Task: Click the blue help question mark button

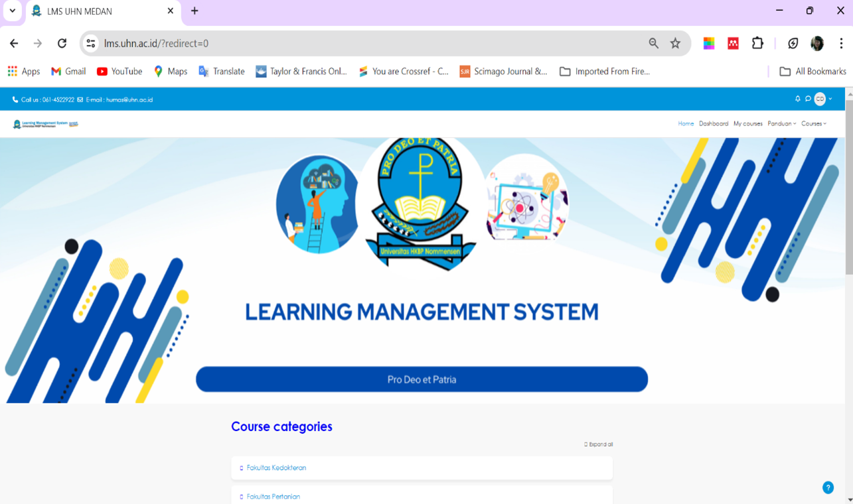Action: [828, 487]
